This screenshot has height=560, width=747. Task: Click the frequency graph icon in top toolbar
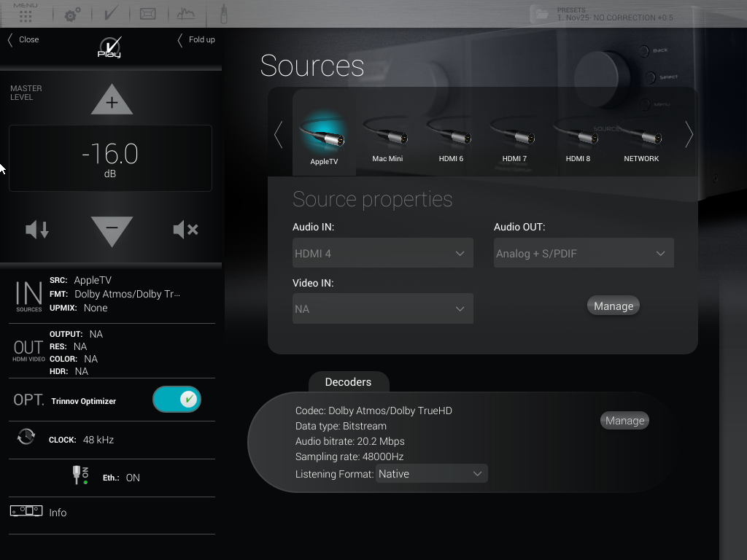(x=186, y=14)
